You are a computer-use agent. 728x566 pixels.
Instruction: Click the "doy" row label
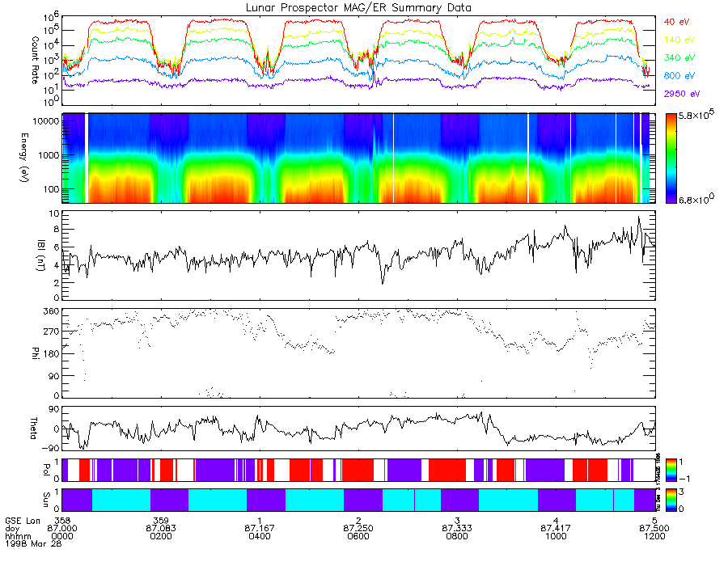[11, 529]
